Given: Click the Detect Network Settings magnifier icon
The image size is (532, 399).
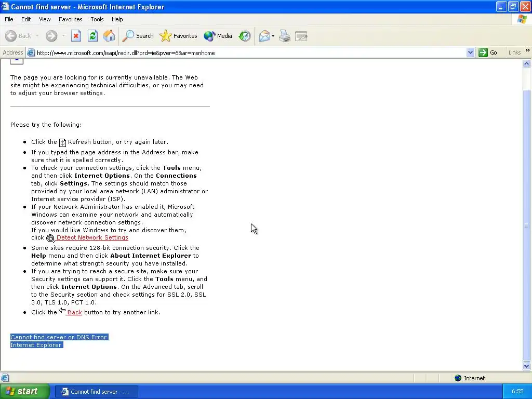Looking at the screenshot, I should coord(50,238).
